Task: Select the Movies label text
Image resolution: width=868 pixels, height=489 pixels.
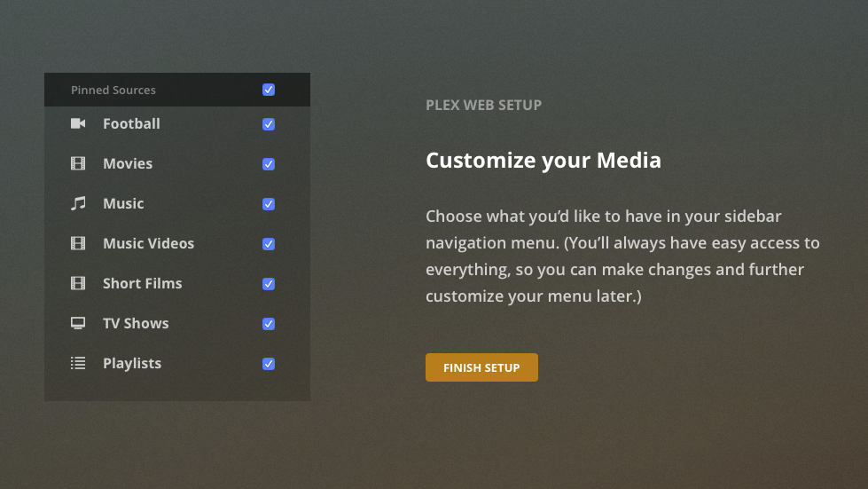Action: (128, 163)
